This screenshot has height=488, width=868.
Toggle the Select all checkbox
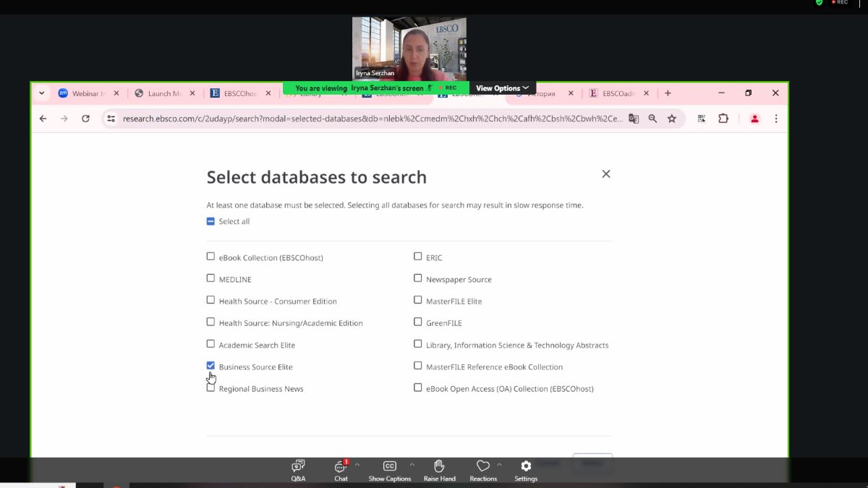(x=210, y=221)
